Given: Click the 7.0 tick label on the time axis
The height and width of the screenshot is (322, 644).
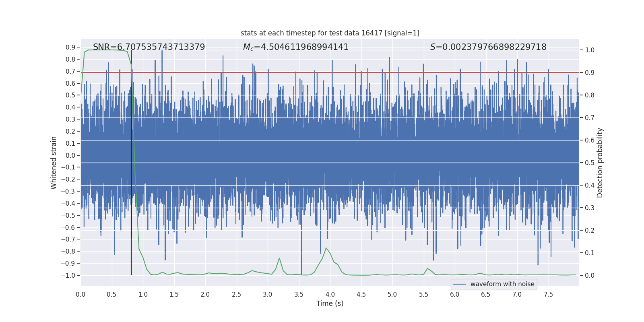Looking at the screenshot, I should [x=517, y=294].
